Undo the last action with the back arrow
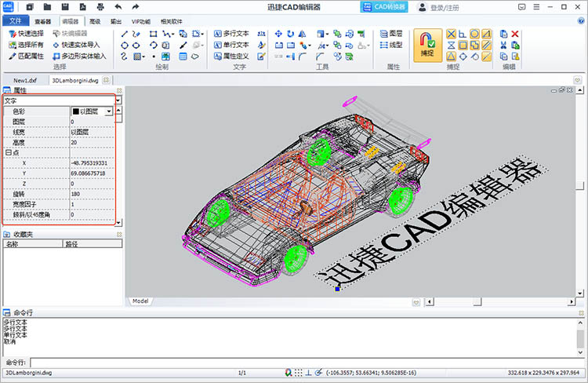Image resolution: width=588 pixels, height=383 pixels. 118,7
